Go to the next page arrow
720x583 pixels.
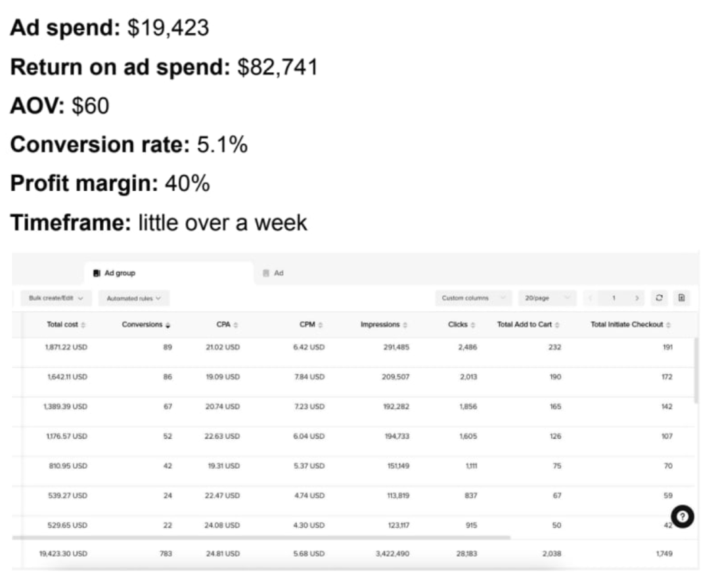[x=637, y=298]
